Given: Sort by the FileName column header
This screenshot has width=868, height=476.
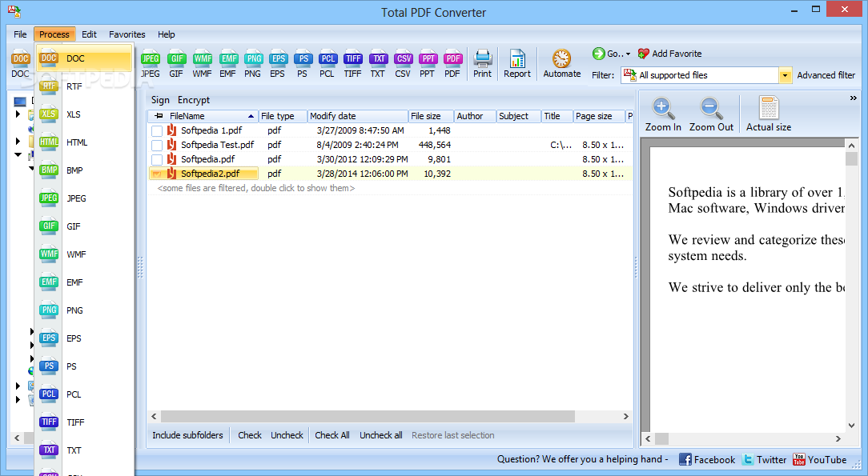Looking at the screenshot, I should 203,116.
